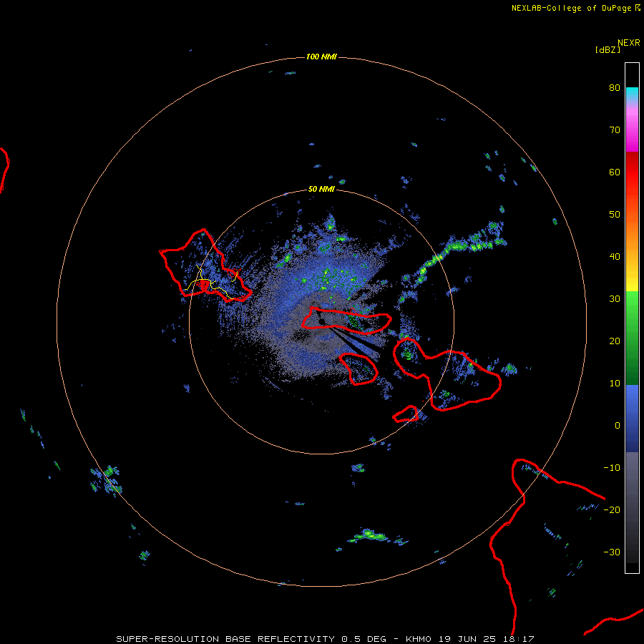Click the -10 dBZ scale value

(x=612, y=468)
